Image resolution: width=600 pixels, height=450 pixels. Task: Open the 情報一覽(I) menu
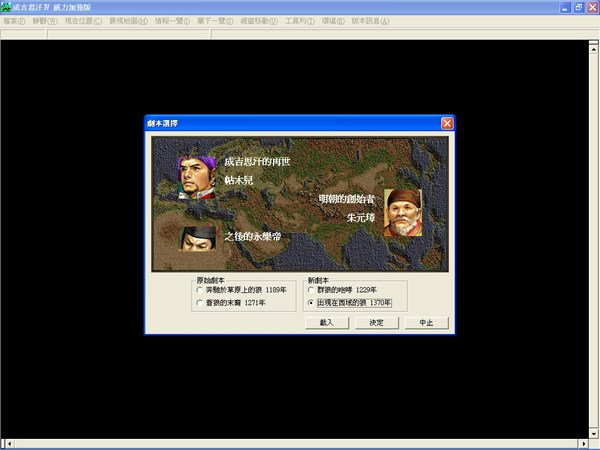(x=172, y=21)
